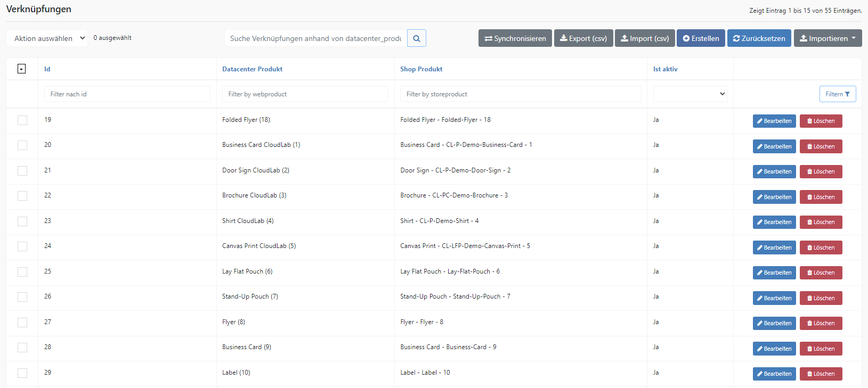Check the checkbox for row 19
The height and width of the screenshot is (388, 868).
point(22,120)
